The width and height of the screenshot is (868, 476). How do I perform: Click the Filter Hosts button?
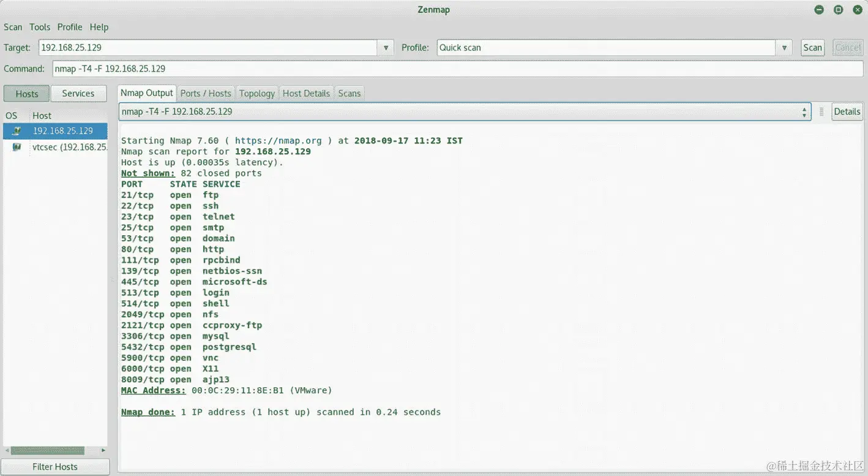pos(55,467)
